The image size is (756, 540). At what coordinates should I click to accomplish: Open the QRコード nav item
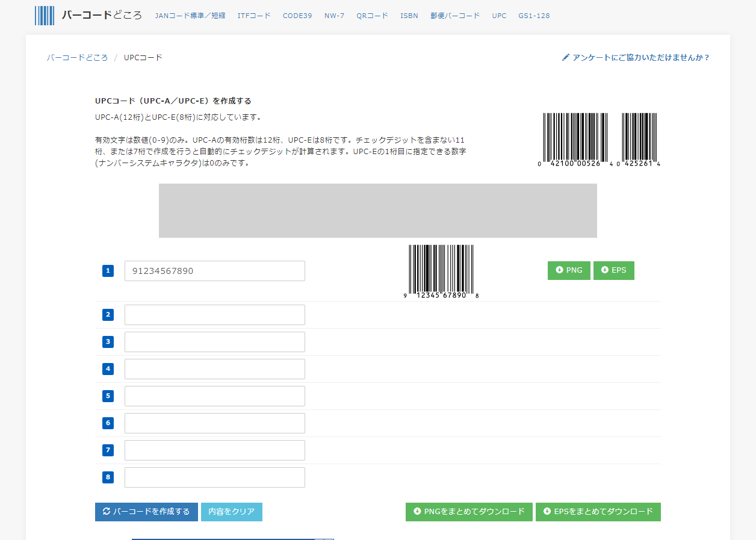tap(372, 16)
